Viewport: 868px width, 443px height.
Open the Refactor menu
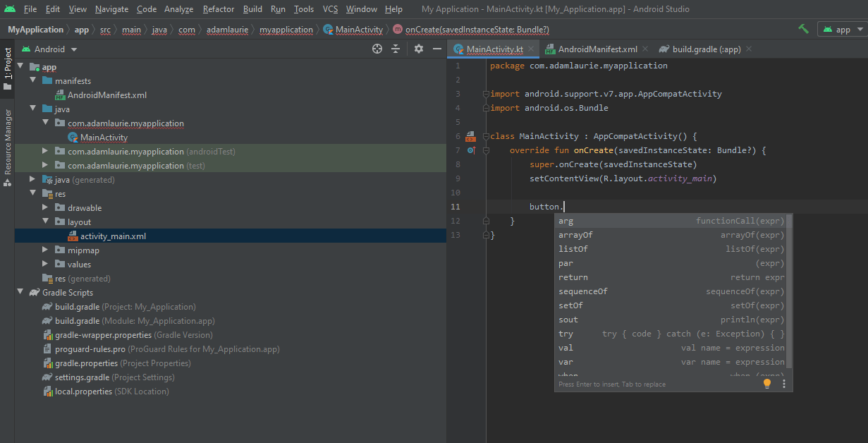(x=218, y=9)
